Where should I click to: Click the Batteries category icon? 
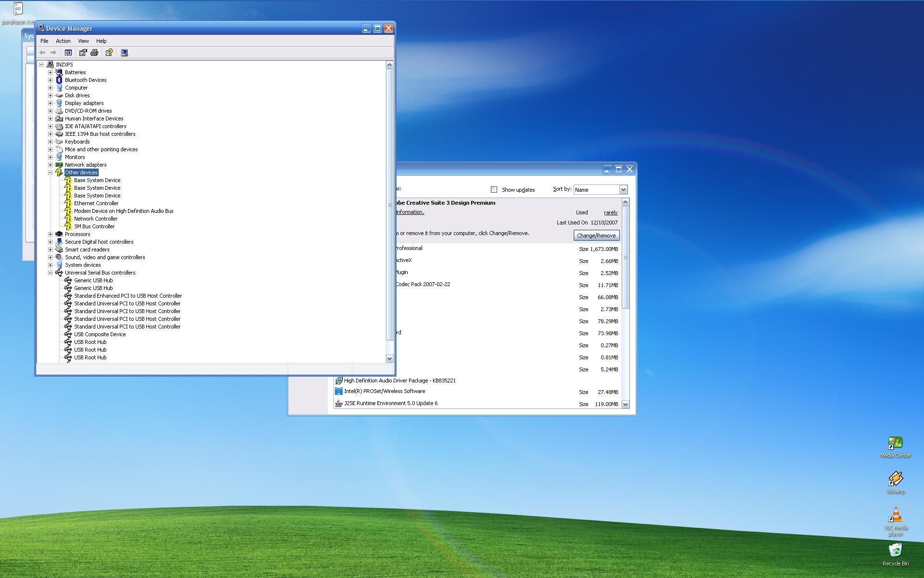(x=59, y=72)
